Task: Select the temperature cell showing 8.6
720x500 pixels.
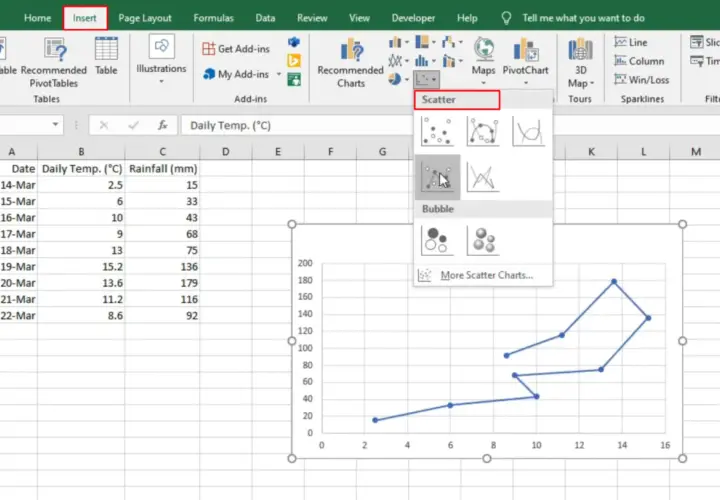Action: click(81, 315)
